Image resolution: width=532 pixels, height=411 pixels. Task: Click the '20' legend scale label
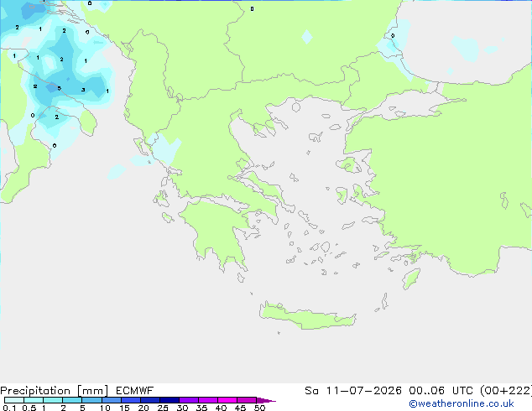(x=143, y=408)
